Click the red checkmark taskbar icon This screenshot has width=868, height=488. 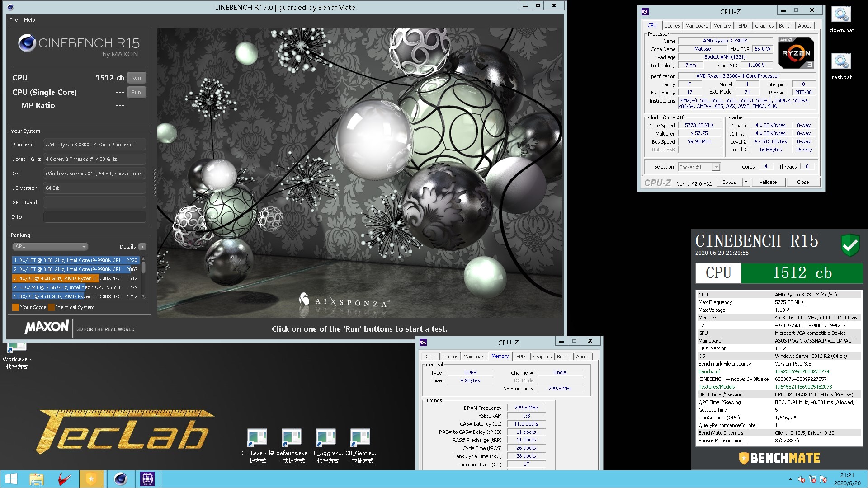[65, 479]
